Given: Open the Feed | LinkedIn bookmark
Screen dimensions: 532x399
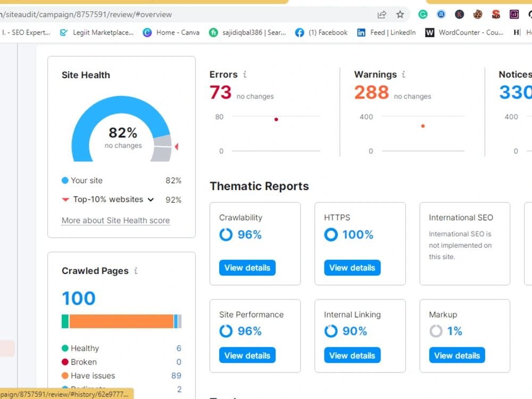Looking at the screenshot, I should pyautogui.click(x=386, y=32).
